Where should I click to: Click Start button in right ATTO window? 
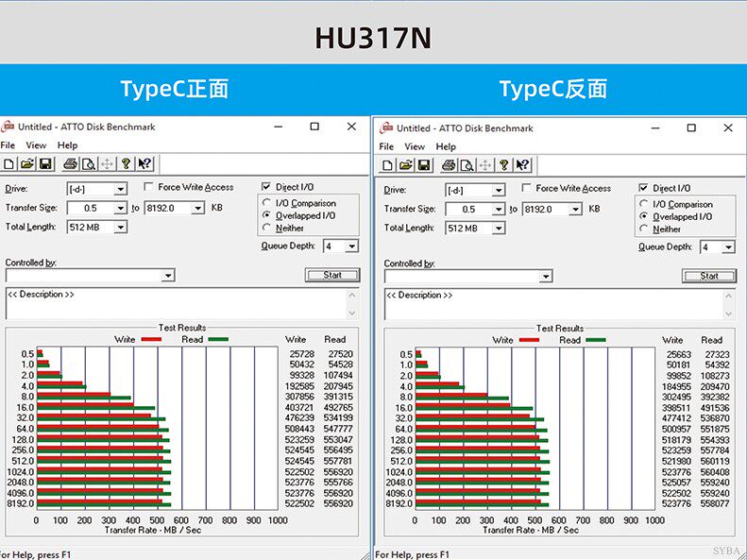(709, 276)
